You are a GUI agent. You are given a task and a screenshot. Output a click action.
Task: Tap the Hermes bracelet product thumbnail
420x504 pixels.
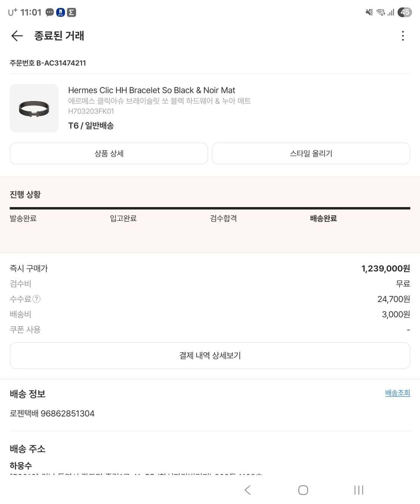tap(34, 108)
